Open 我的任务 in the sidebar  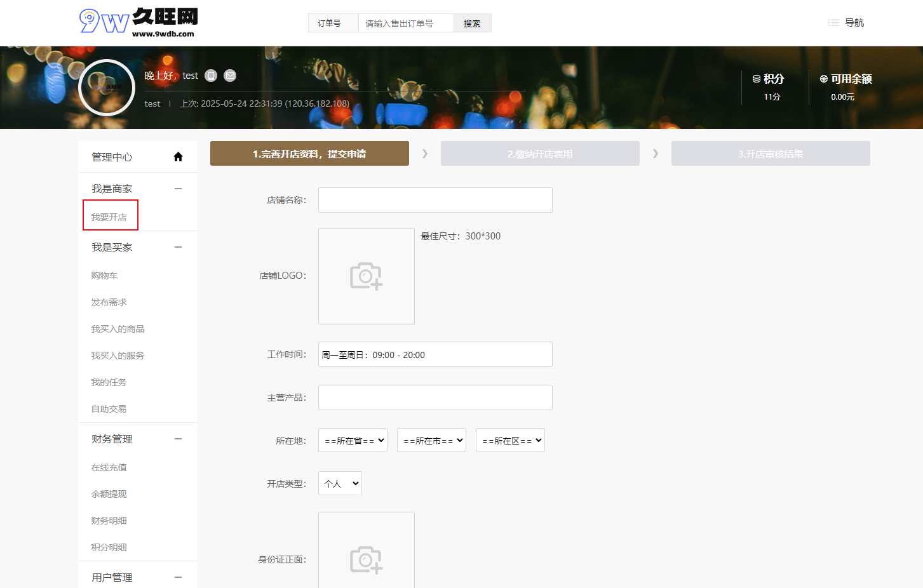109,382
